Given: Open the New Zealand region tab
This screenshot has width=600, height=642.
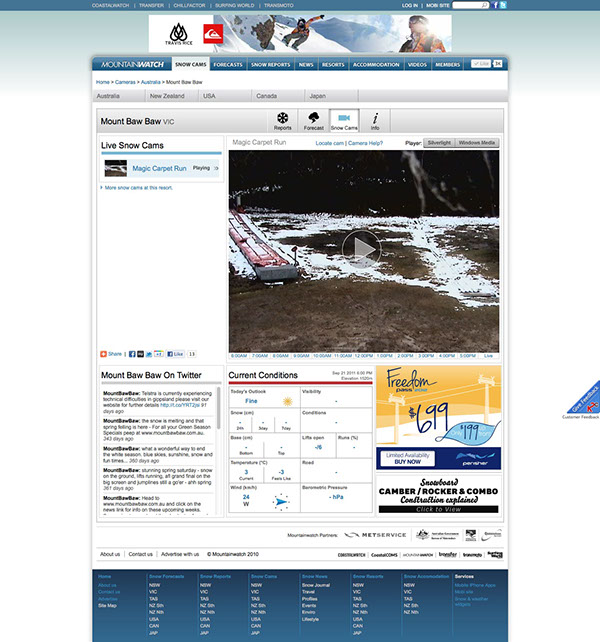Looking at the screenshot, I should point(168,96).
